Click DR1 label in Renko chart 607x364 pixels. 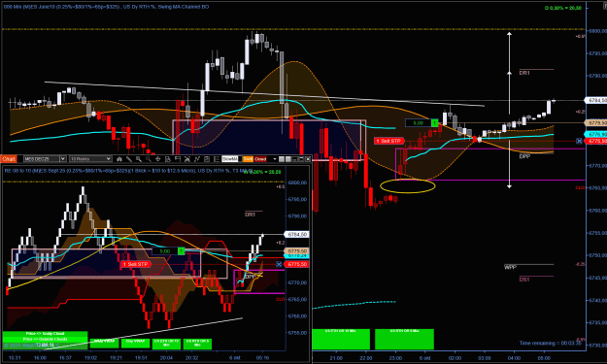(x=250, y=215)
